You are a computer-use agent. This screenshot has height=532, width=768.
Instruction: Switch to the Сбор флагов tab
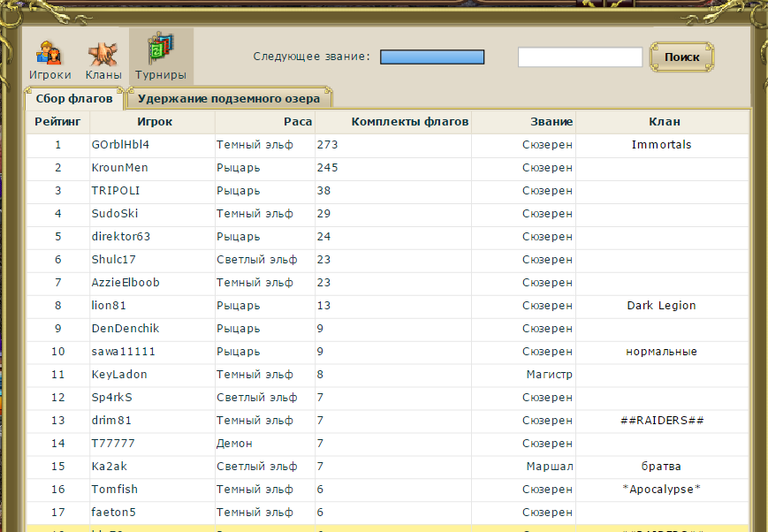point(74,98)
